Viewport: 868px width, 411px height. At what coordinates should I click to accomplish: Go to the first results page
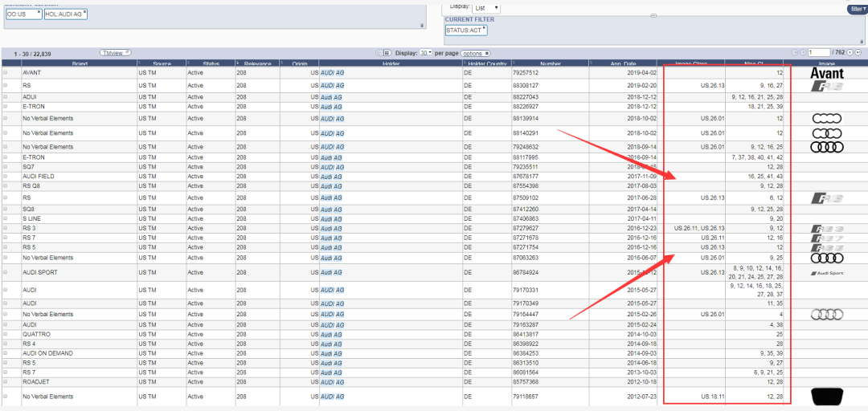794,52
